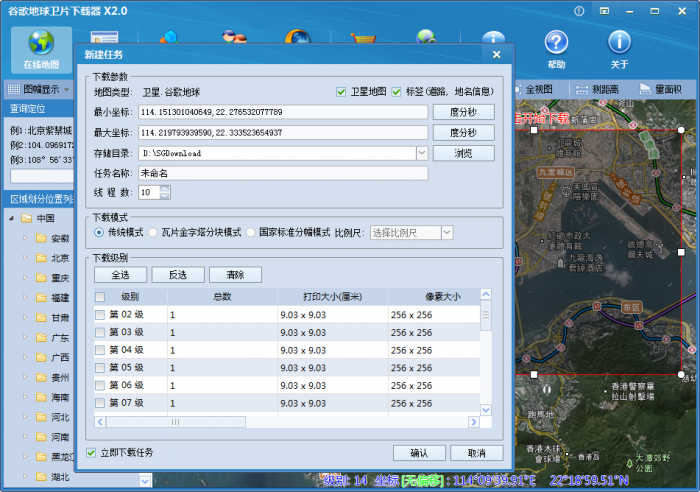Open the 查询定位 panel header
This screenshot has width=700, height=492.
39,108
